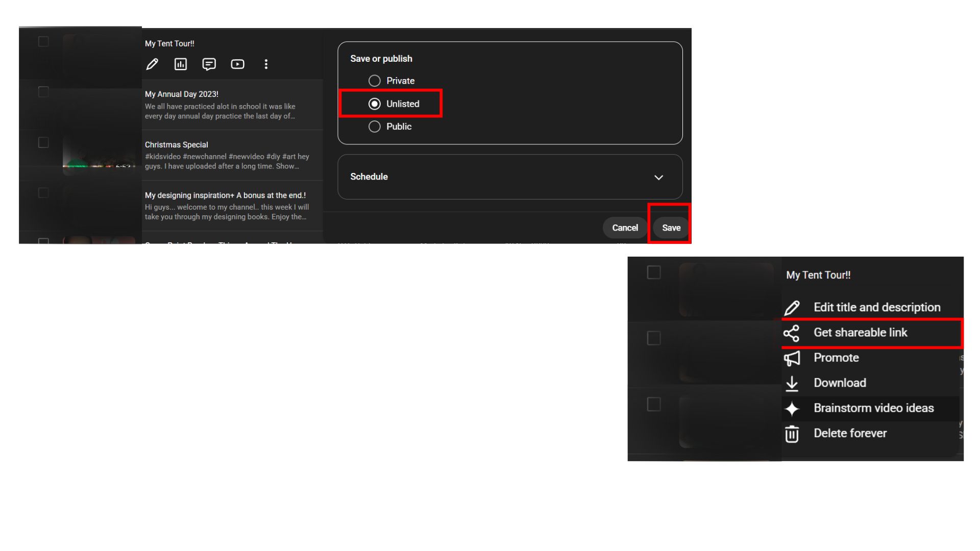Open the three-dot options menu
Image resolution: width=980 pixels, height=551 pixels.
coord(266,64)
